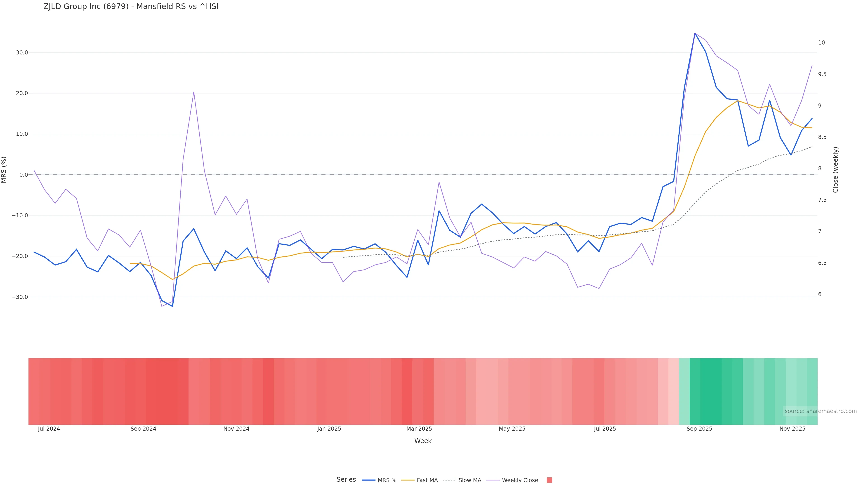Screen dimensions: 868x488
Task: Select the Sep 2025 x-axis label
Action: [699, 429]
